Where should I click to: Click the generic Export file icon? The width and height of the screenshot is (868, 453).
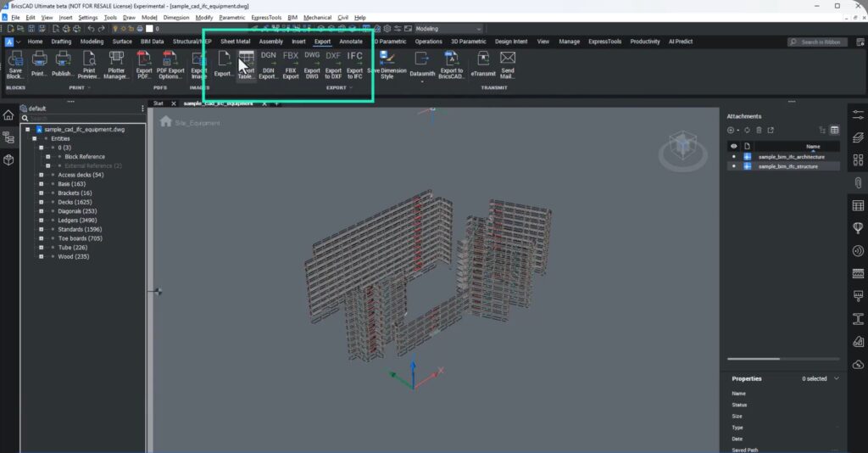pos(224,64)
